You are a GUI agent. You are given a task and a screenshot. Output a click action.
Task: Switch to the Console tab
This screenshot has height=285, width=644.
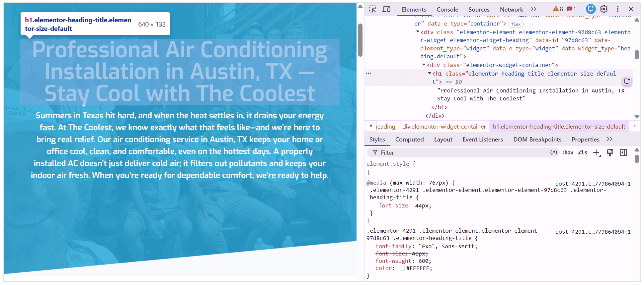pos(447,10)
